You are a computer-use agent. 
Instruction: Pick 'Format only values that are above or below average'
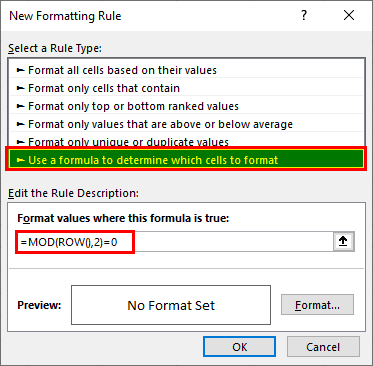click(x=186, y=124)
